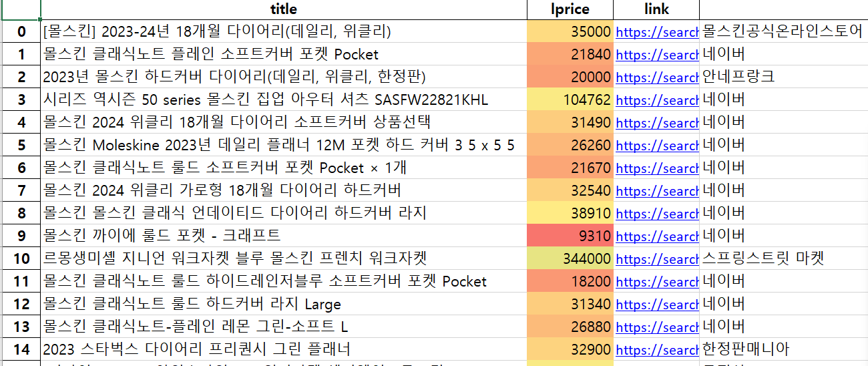
Task: Select title '몰스킨 까이에 룰드 포켓 - 크래프트'
Action: coord(284,236)
